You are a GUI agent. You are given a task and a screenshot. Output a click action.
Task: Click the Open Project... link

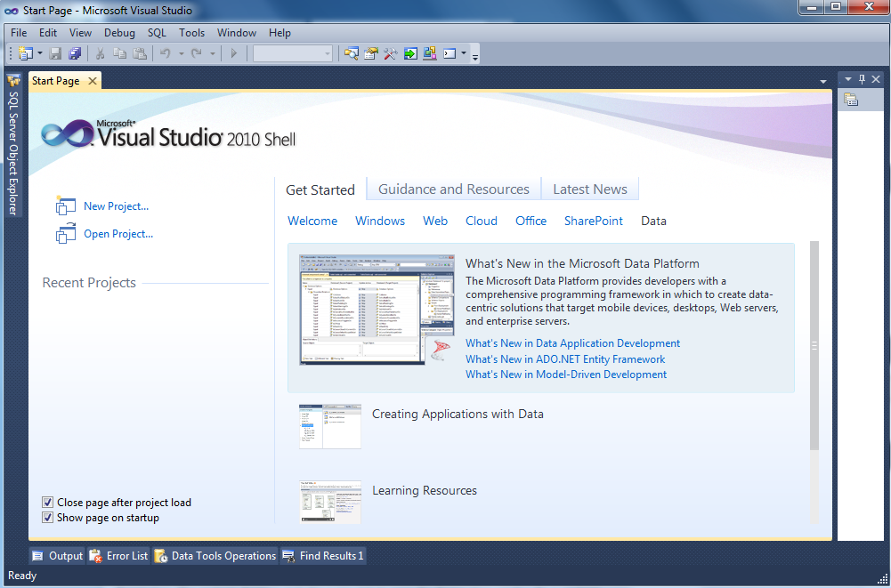point(118,233)
